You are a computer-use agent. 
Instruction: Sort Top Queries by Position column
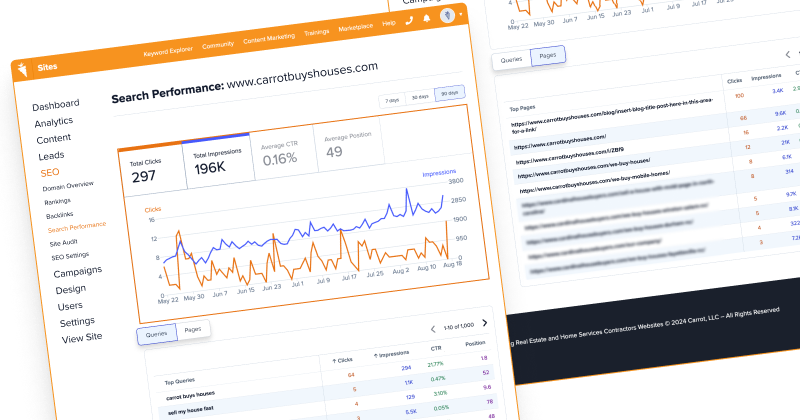pyautogui.click(x=475, y=343)
